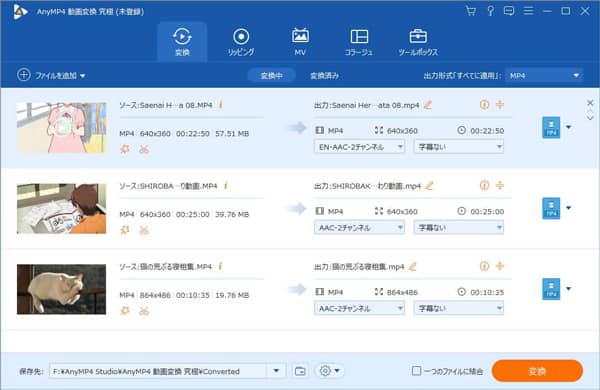Click compress icon in Saenai row
This screenshot has height=390, width=600.
[500, 104]
